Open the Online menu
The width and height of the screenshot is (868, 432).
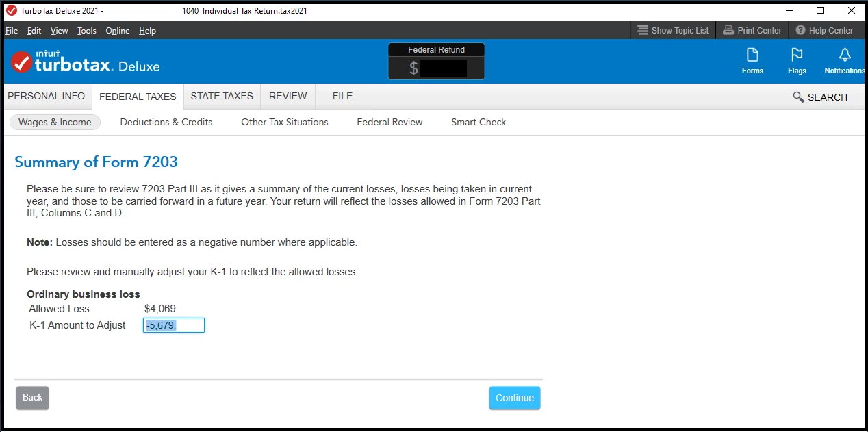click(x=118, y=31)
